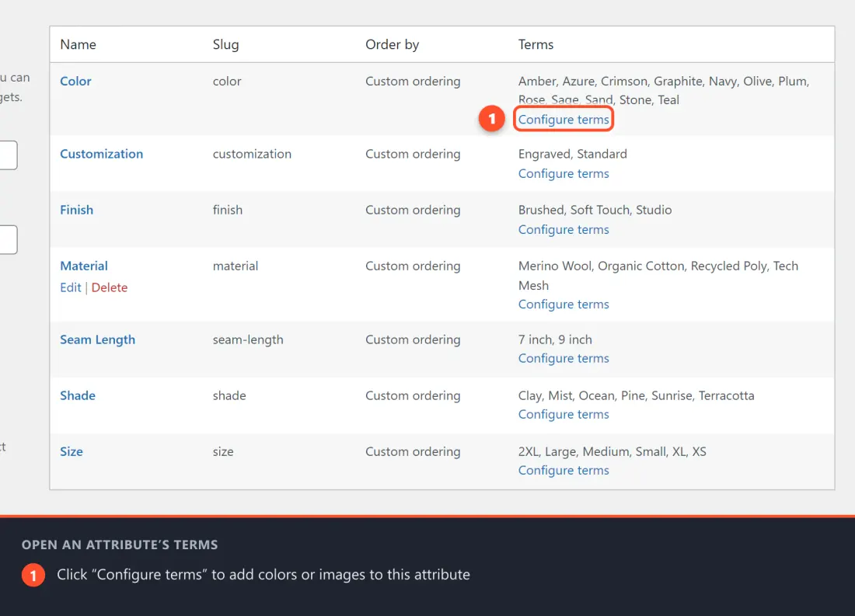Click 'Custom ordering' in the Size row
855x616 pixels.
coord(413,452)
